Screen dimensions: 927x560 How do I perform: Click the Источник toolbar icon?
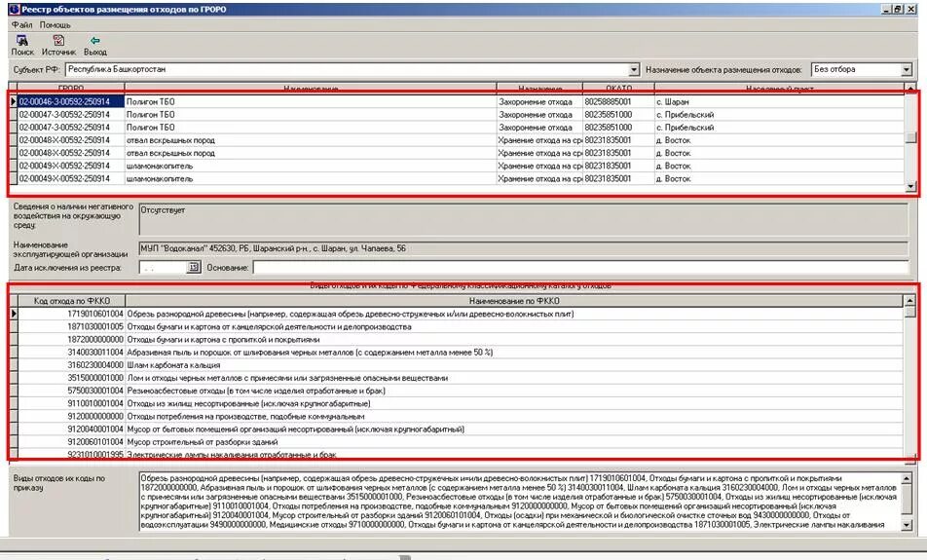pos(58,40)
